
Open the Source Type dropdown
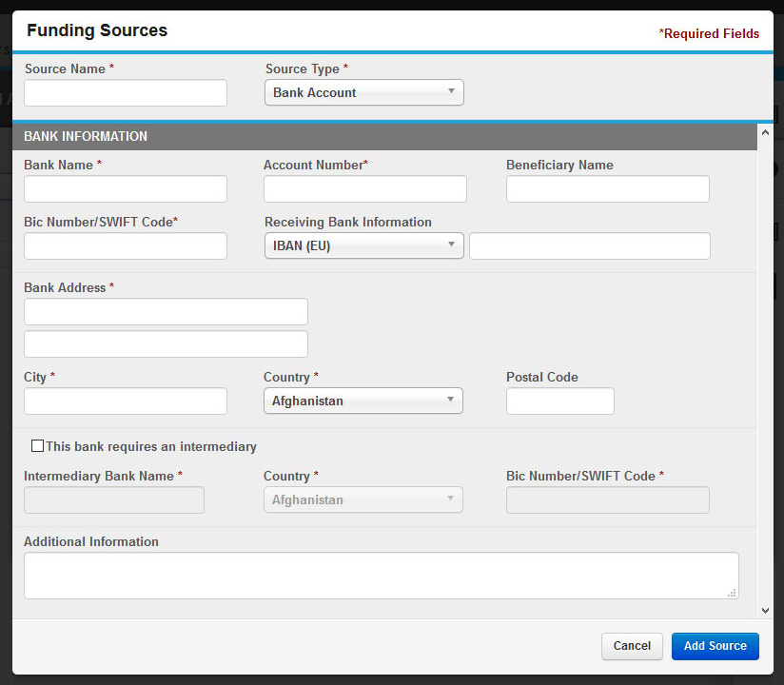(x=364, y=92)
